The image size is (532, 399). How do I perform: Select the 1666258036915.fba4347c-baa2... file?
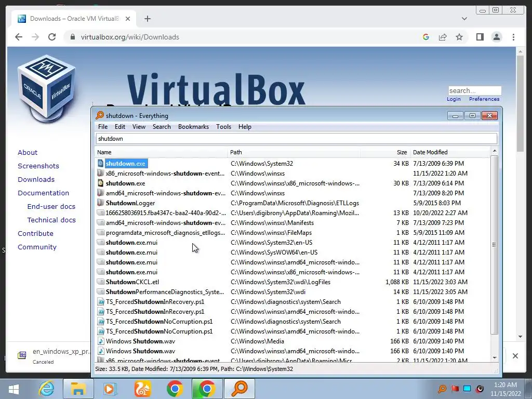coord(166,212)
